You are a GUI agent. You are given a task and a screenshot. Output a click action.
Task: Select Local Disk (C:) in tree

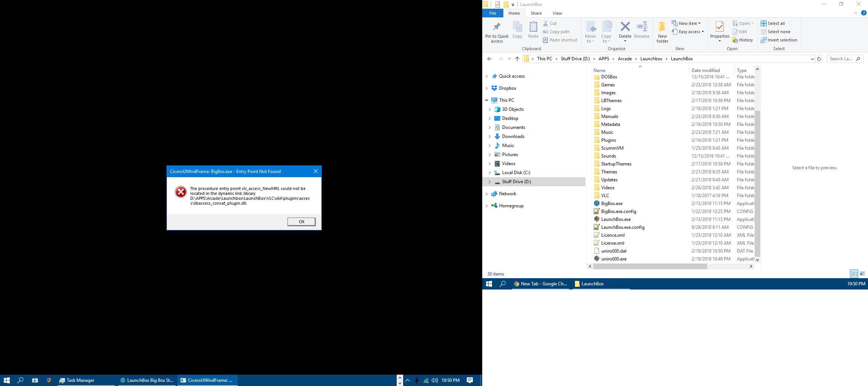click(516, 173)
